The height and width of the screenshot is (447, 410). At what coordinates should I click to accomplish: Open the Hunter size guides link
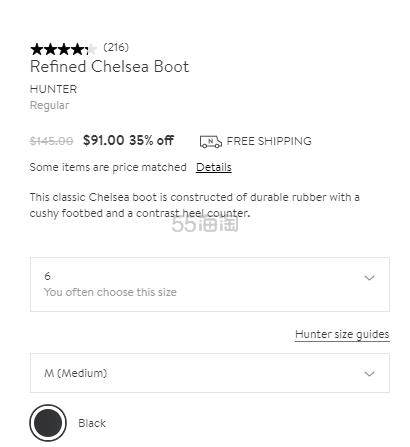[342, 334]
